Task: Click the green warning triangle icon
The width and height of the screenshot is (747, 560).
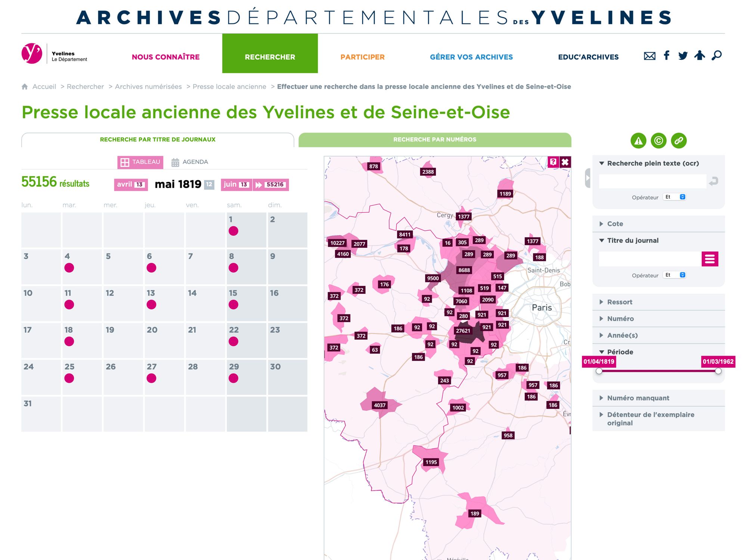Action: click(x=638, y=141)
